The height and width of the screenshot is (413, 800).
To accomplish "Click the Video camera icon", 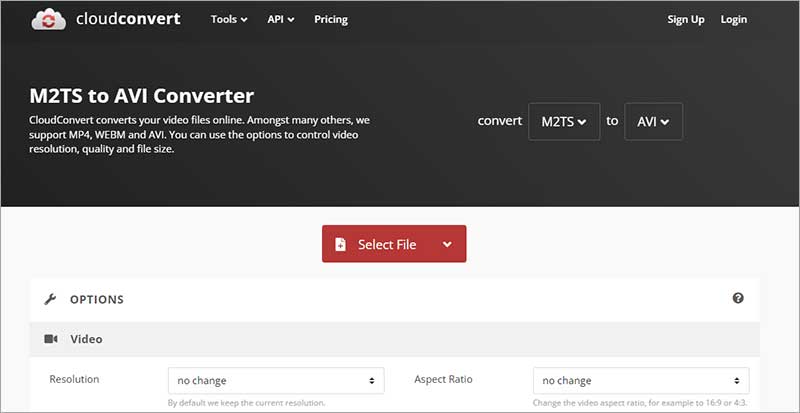I will [x=51, y=339].
